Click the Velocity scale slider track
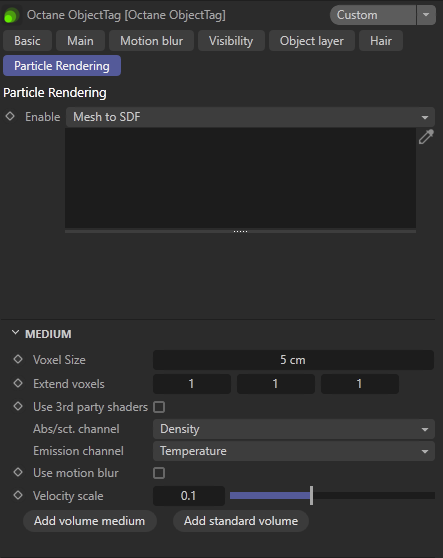The width and height of the screenshot is (443, 558). (332, 496)
